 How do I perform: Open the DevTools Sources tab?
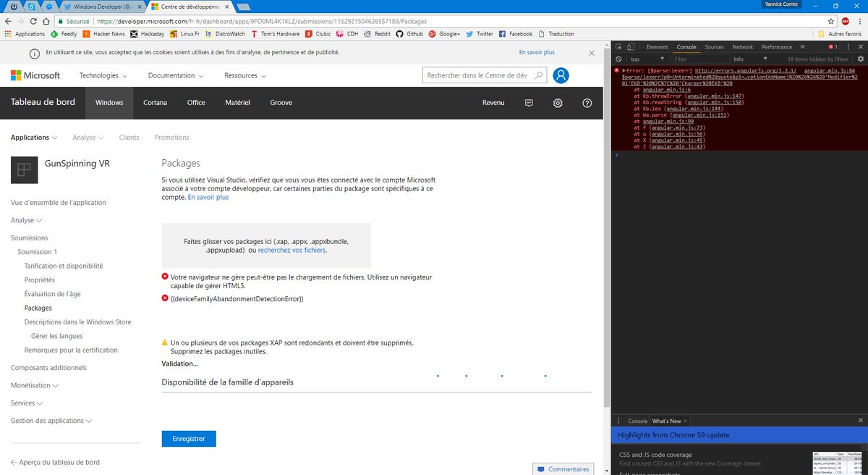coord(714,47)
